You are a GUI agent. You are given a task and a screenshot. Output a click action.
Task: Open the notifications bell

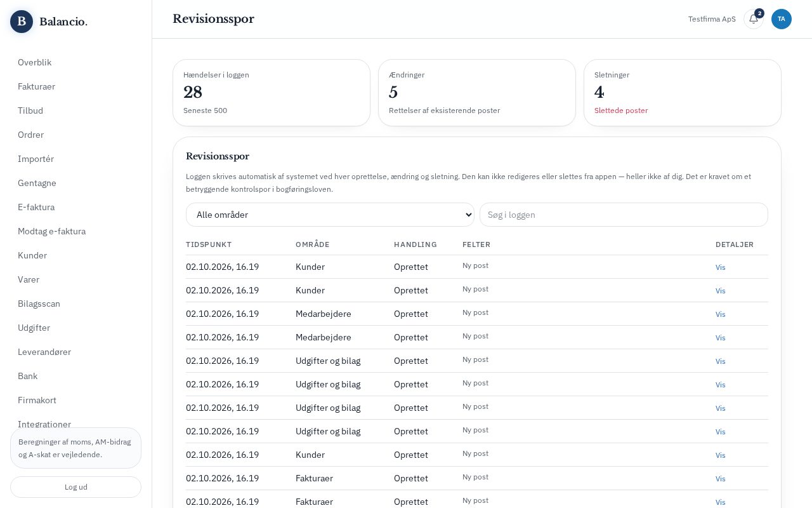pyautogui.click(x=754, y=19)
